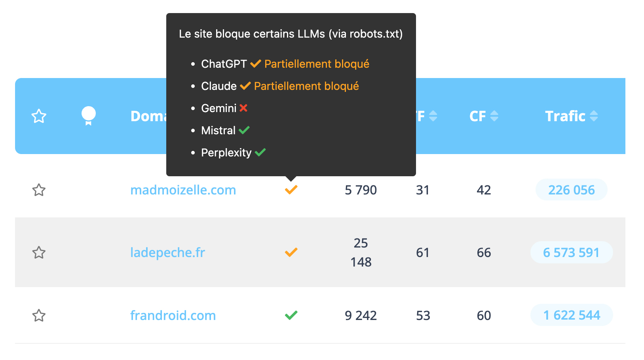
Task: Sort by TF column arrows
Action: (433, 116)
